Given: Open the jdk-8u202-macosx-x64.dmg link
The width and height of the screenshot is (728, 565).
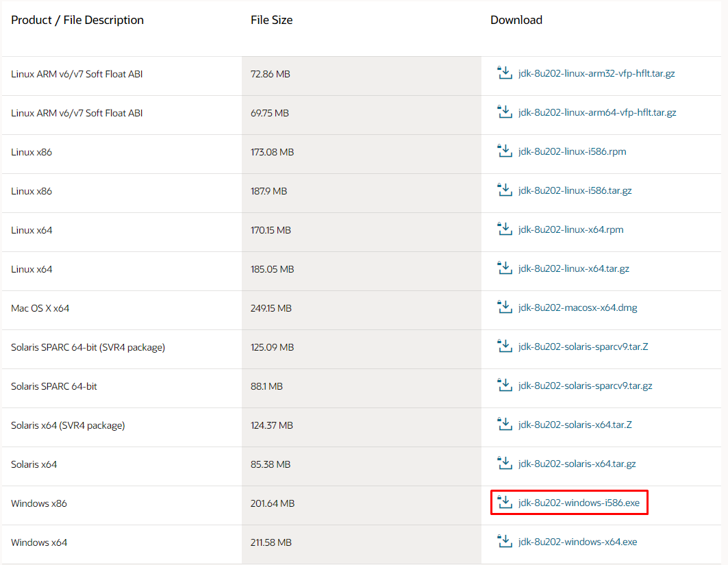Looking at the screenshot, I should [577, 307].
